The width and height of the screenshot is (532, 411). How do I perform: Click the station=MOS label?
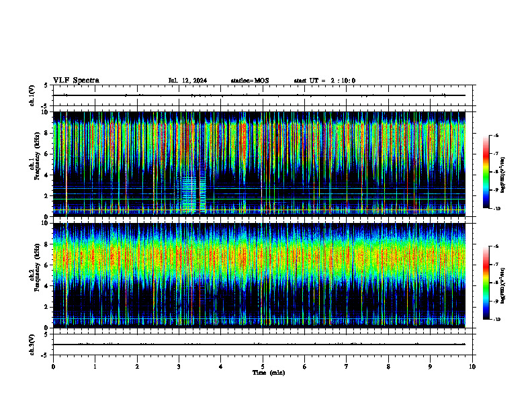(x=250, y=81)
